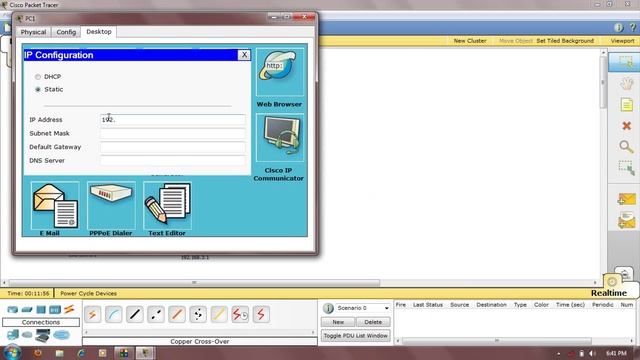The image size is (640, 360).
Task: Switch to the Config tab
Action: point(66,32)
